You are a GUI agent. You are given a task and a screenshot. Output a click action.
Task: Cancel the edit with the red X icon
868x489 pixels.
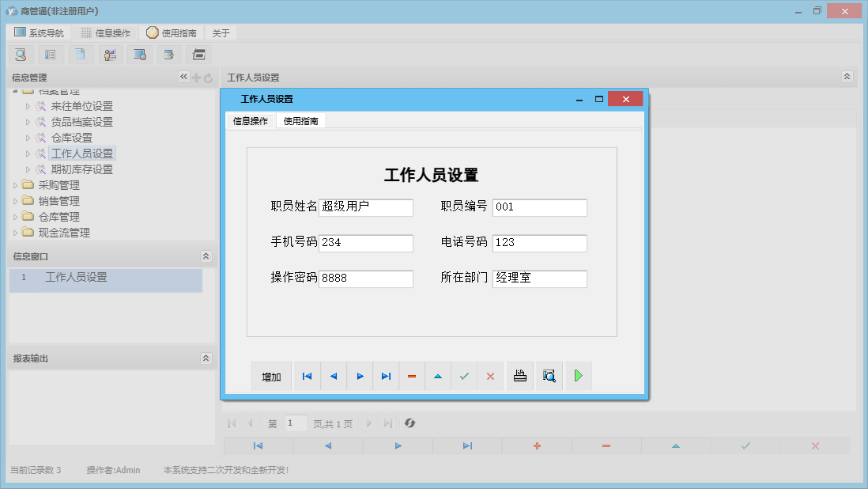[490, 376]
